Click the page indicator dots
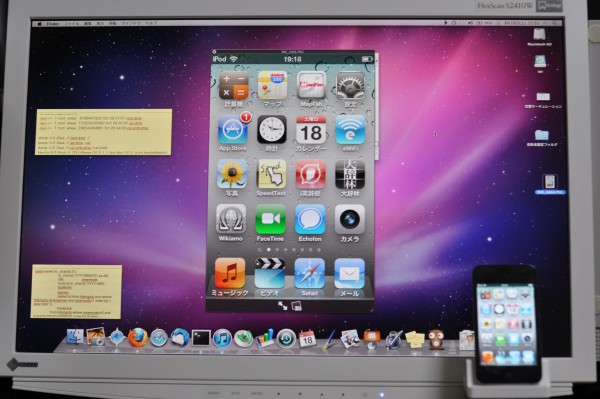600x399 pixels. [x=289, y=249]
